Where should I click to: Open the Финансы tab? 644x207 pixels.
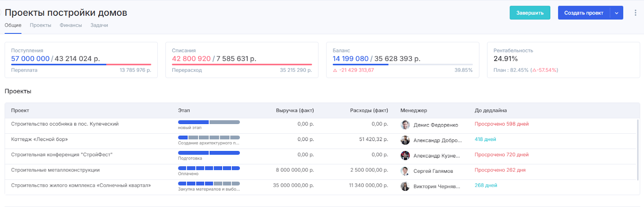pyautogui.click(x=70, y=25)
